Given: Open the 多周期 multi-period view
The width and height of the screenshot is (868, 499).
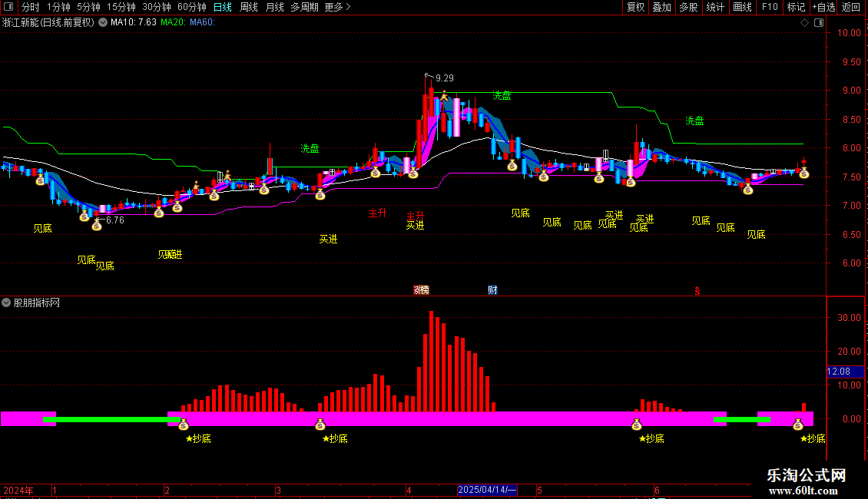Looking at the screenshot, I should [304, 7].
